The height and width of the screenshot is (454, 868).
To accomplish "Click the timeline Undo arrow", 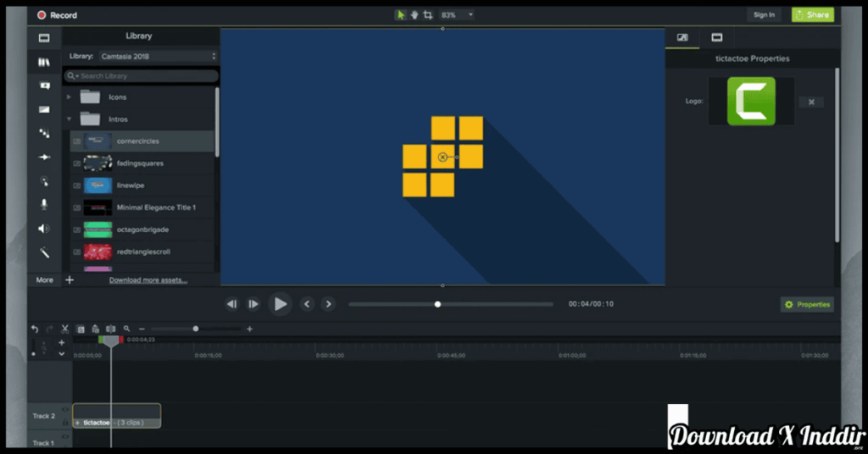I will (x=35, y=329).
